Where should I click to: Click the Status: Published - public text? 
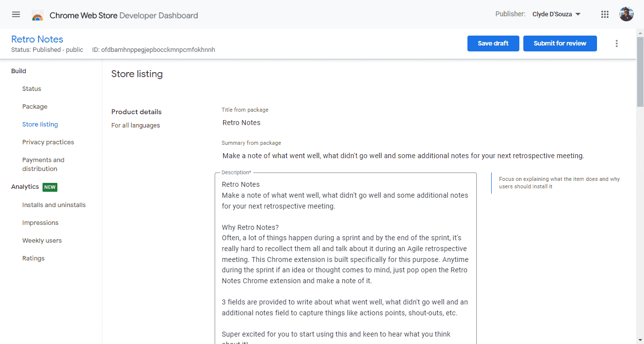coord(47,50)
